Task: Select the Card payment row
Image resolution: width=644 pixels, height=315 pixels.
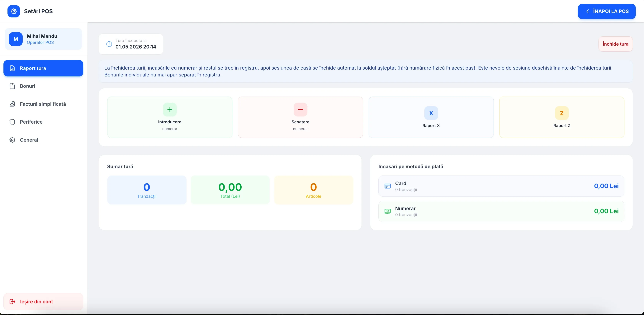Action: pos(501,186)
